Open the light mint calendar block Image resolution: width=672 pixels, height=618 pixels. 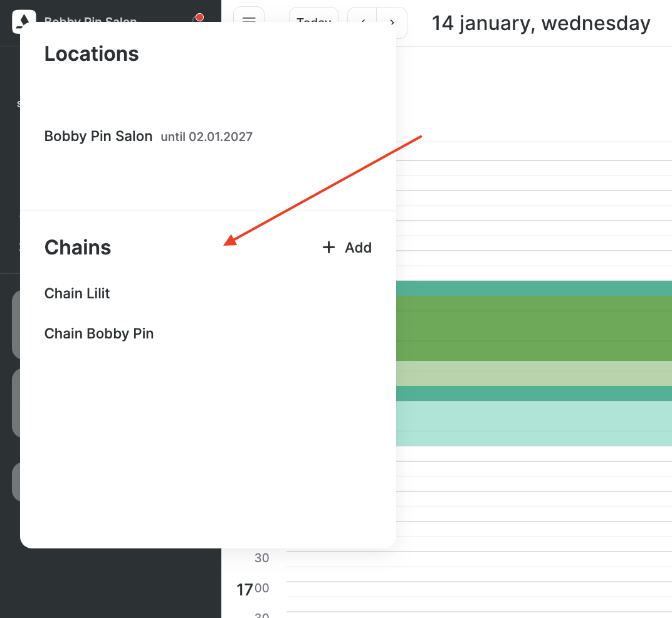534,423
